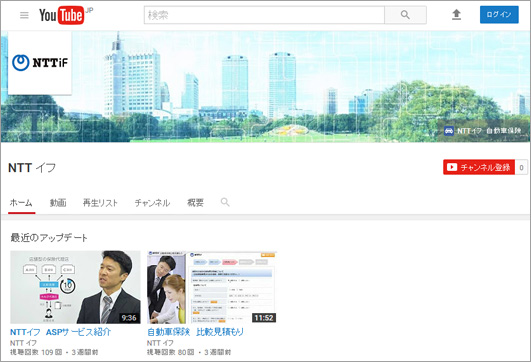Image resolution: width=531 pixels, height=362 pixels.
Task: Click the NTT イフ channel name heading
Action: tap(32, 168)
